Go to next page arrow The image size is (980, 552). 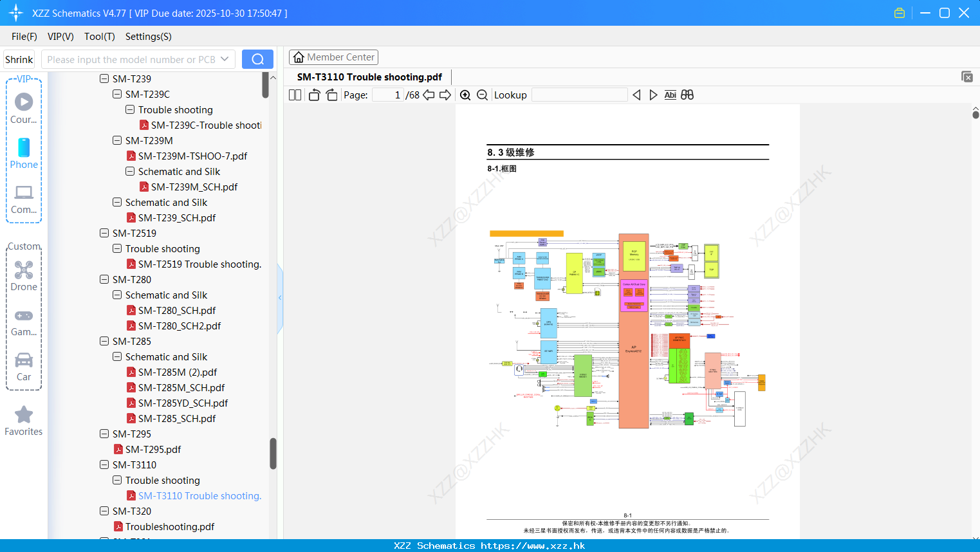pos(445,95)
